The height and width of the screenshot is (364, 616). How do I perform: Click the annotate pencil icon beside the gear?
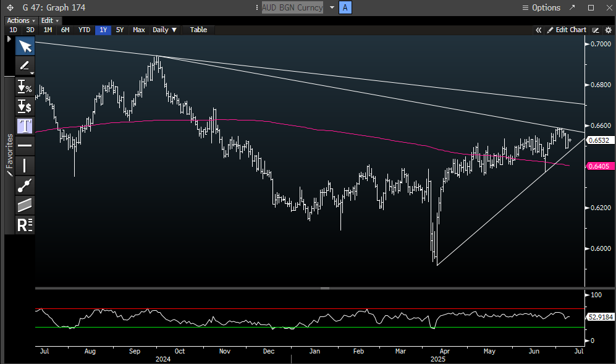tap(596, 30)
